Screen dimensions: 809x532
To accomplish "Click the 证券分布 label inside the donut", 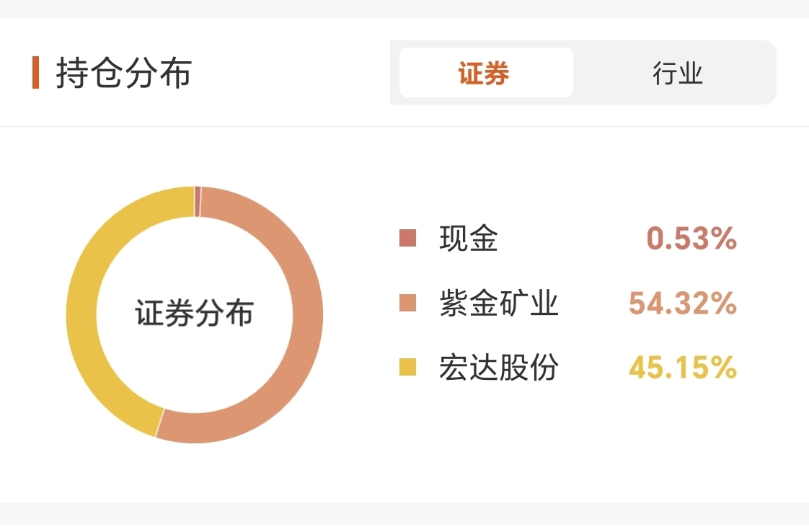I will [x=195, y=314].
